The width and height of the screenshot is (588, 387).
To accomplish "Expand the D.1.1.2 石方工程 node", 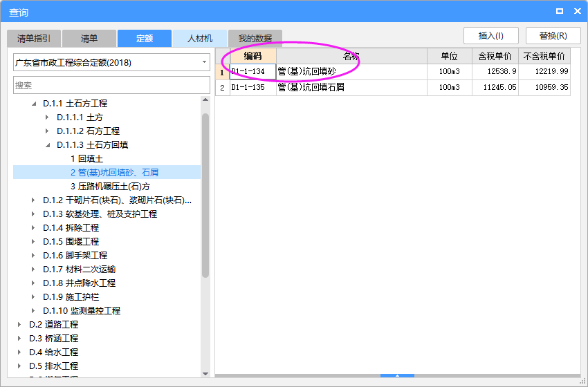I will pos(47,131).
